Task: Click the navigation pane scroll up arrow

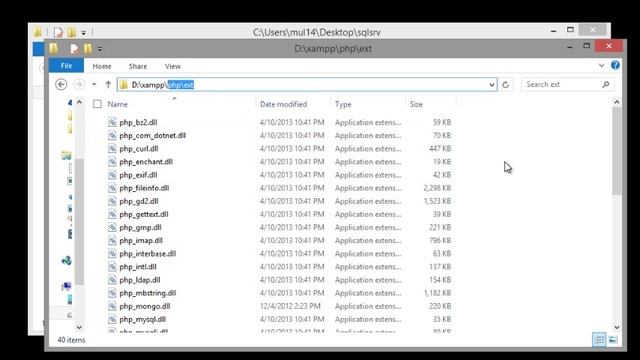Action: [79, 102]
